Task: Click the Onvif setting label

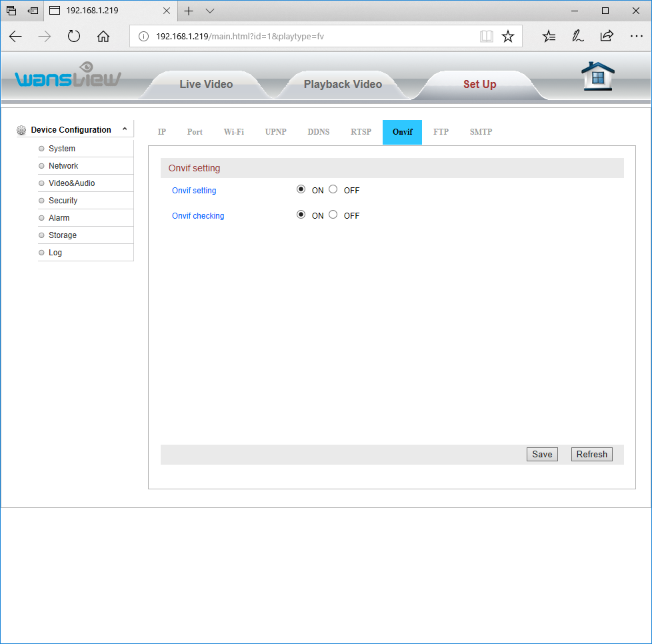Action: click(x=194, y=191)
